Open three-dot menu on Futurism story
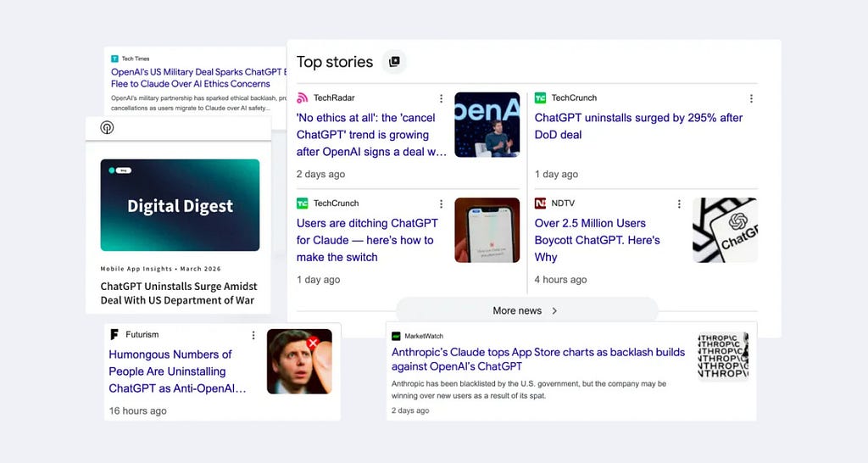Image resolution: width=868 pixels, height=463 pixels. (253, 335)
